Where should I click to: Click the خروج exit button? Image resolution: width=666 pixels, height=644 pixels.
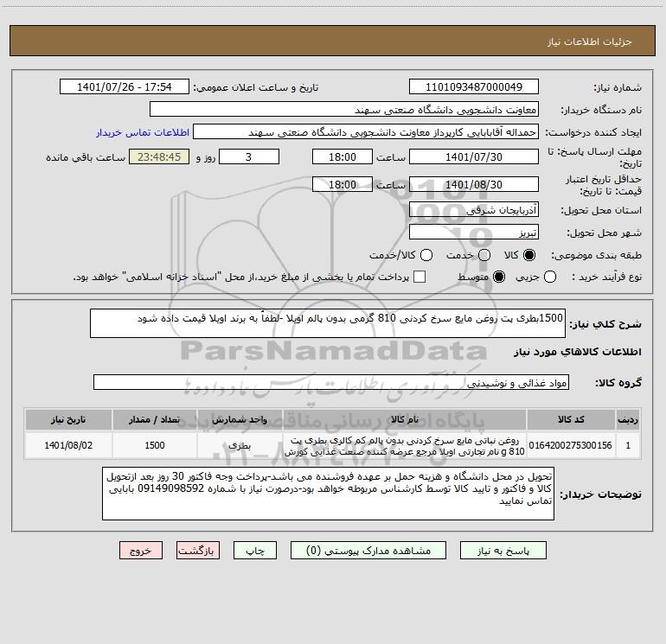[141, 551]
